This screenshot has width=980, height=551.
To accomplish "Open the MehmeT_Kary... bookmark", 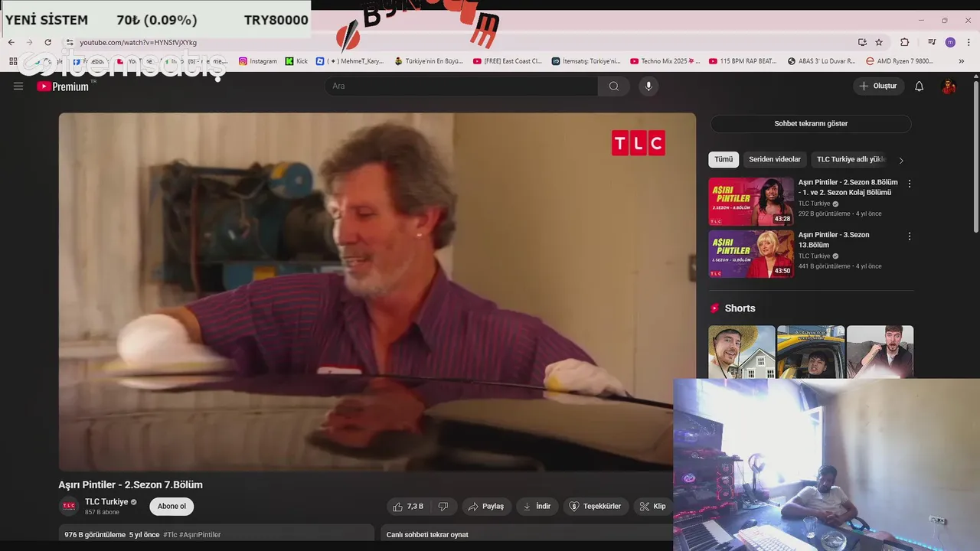I will (350, 61).
